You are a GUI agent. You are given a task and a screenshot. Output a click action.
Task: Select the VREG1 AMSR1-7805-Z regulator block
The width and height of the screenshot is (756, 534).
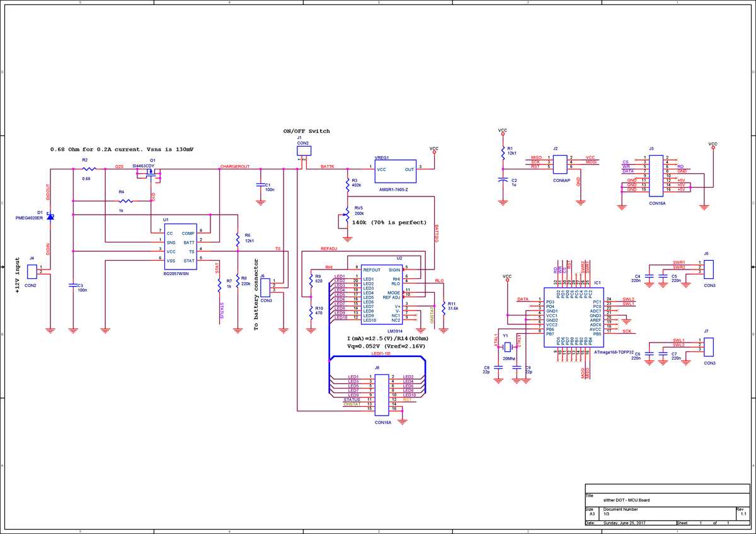[x=396, y=170]
